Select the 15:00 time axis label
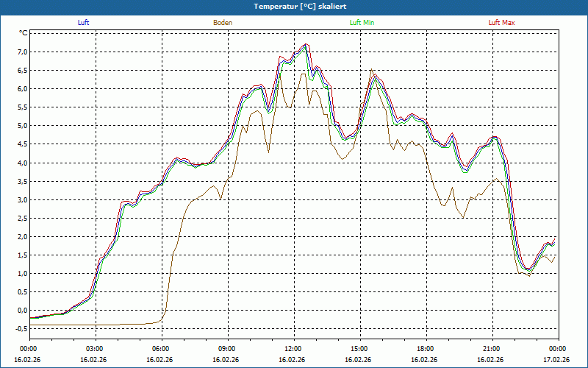Image resolution: width=588 pixels, height=368 pixels. click(359, 348)
